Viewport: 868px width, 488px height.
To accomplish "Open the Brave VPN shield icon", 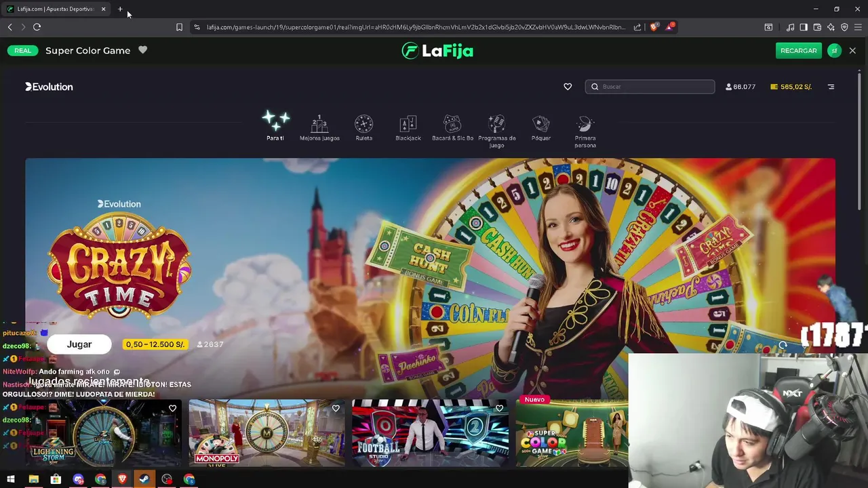I will coord(844,27).
